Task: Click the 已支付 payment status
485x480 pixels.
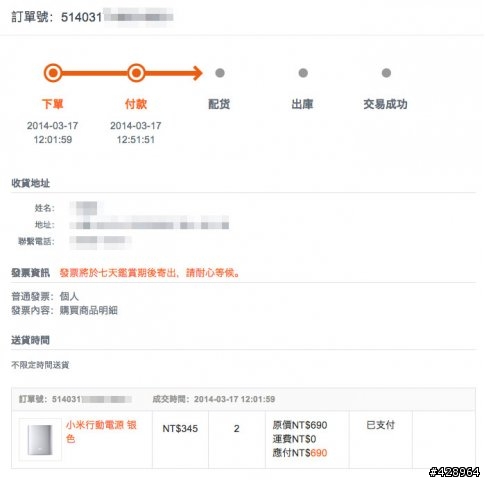Action: click(380, 425)
